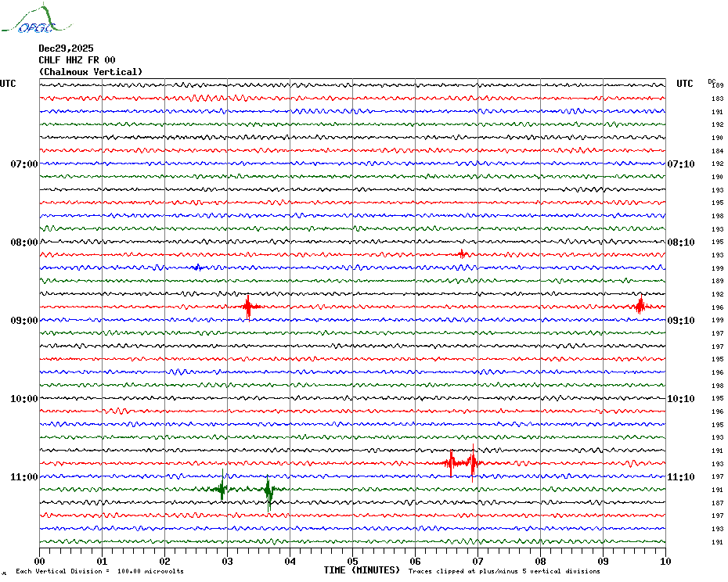Click the 11:10 time label on right

point(680,477)
